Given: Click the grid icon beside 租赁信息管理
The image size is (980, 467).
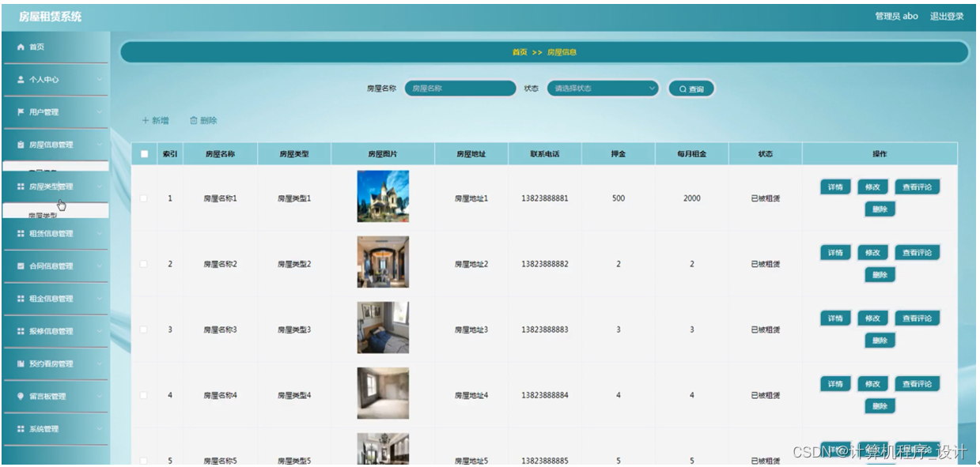Looking at the screenshot, I should (21, 234).
